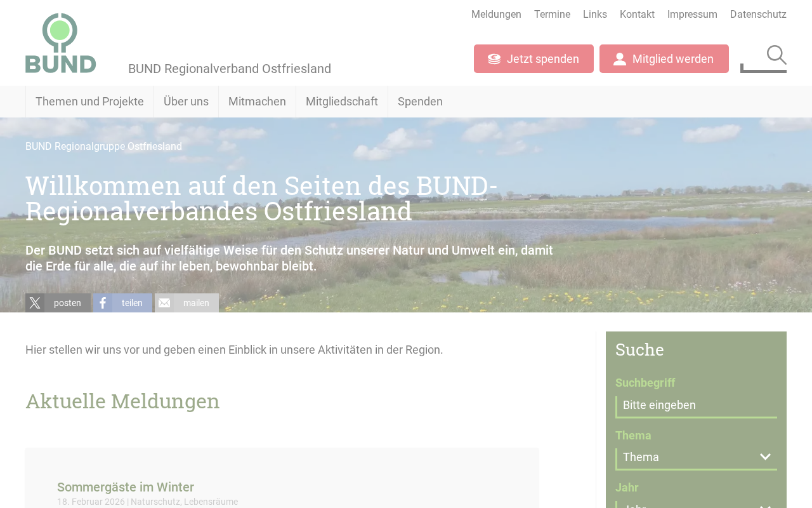Viewport: 812px width, 508px height.
Task: Expand the Thema dropdown
Action: 696,457
